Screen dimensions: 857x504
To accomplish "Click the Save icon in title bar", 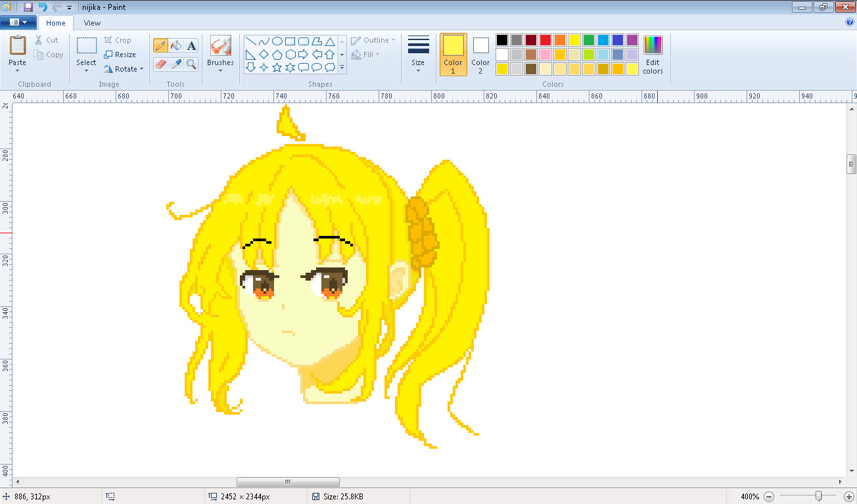I will (x=28, y=7).
